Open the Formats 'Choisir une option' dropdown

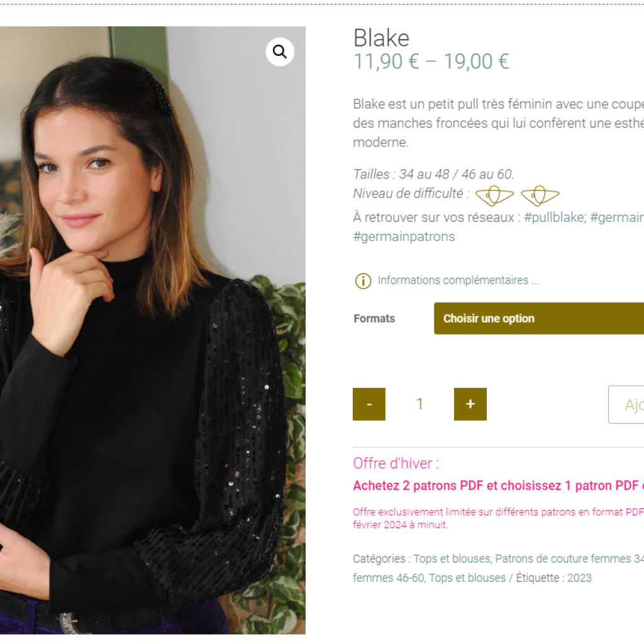pyautogui.click(x=538, y=318)
